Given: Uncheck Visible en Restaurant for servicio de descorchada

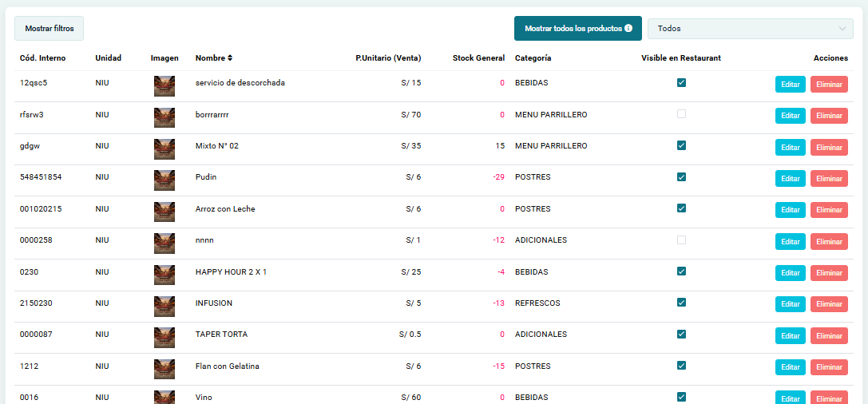Looking at the screenshot, I should 681,82.
